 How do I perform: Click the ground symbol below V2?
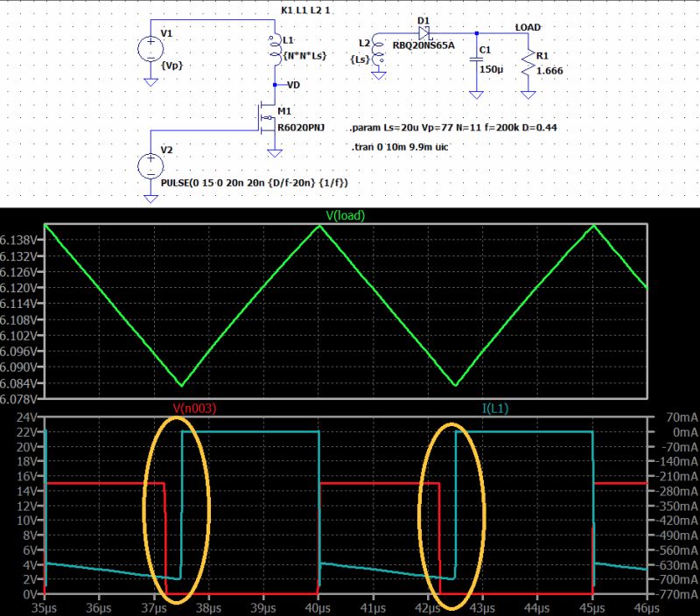[150, 199]
